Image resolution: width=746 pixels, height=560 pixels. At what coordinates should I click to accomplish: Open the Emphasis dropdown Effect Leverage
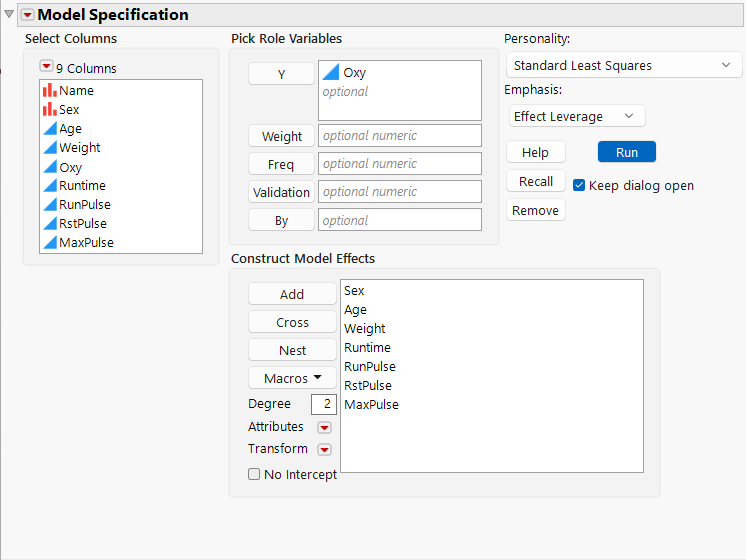tap(577, 116)
